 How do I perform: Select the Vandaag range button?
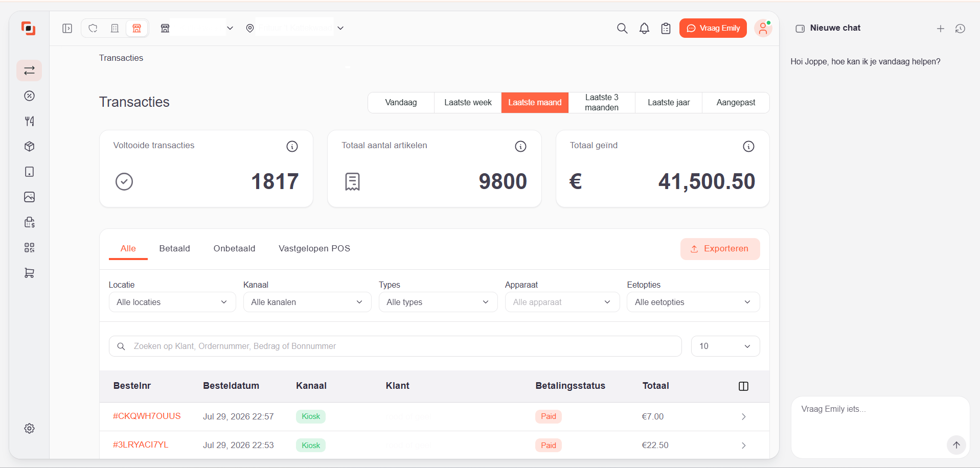pyautogui.click(x=401, y=103)
